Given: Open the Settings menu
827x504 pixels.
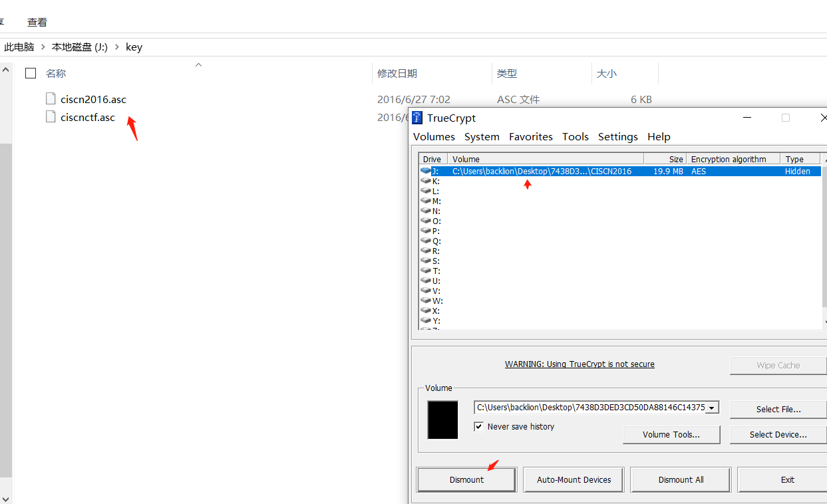Looking at the screenshot, I should 618,136.
